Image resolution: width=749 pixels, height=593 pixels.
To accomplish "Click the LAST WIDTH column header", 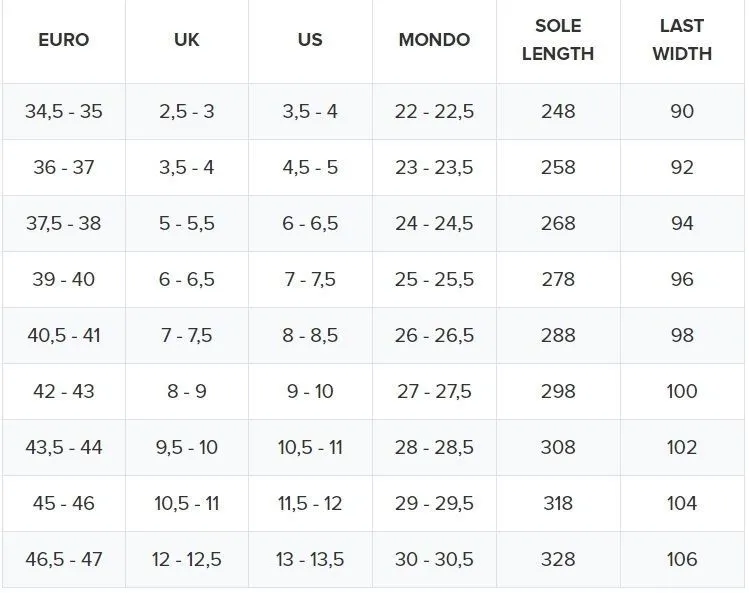I will (682, 40).
